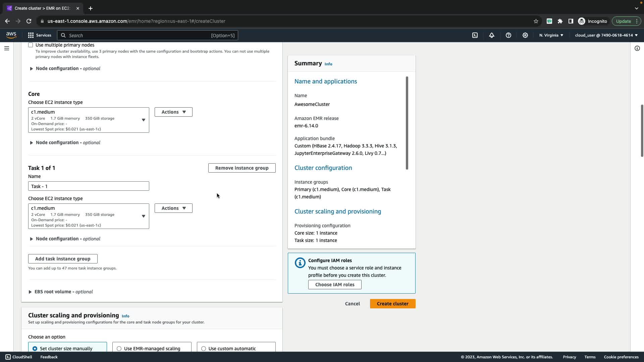Click the Task name input field
The image size is (644, 362).
pos(89,186)
